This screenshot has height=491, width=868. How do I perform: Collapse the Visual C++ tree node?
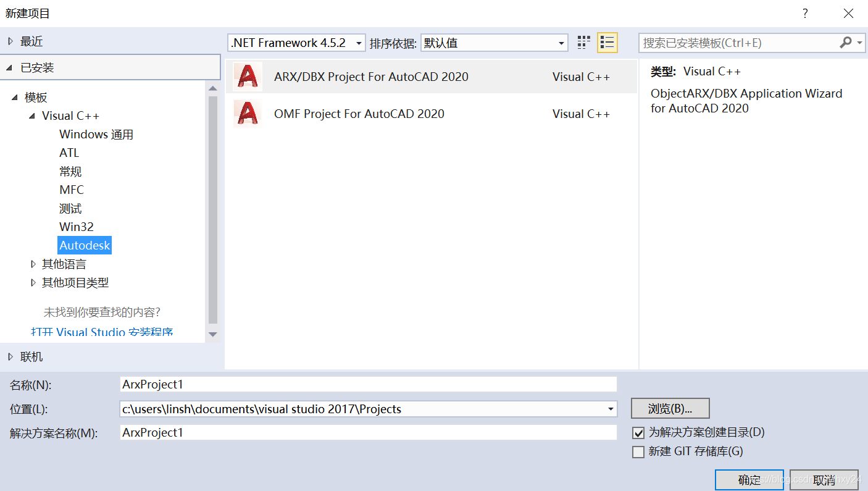coord(32,116)
